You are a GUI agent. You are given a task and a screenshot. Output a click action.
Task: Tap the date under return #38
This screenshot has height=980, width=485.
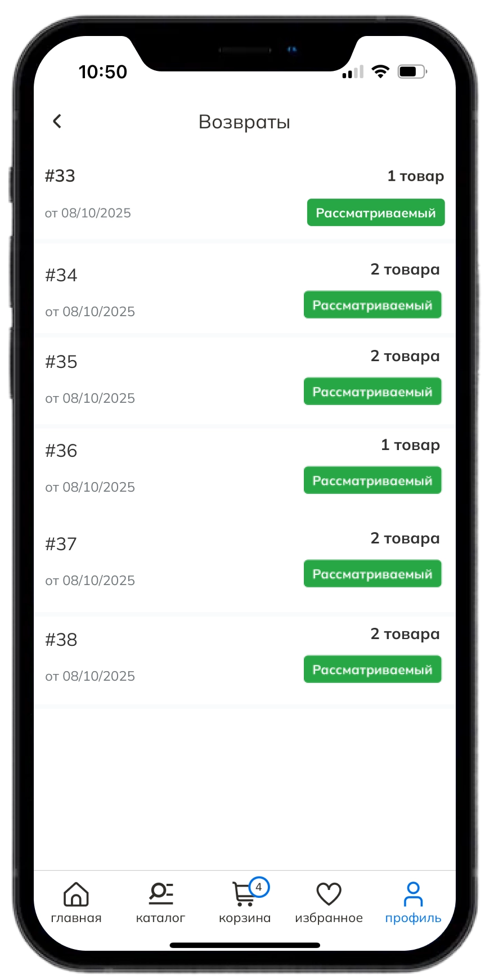point(90,676)
